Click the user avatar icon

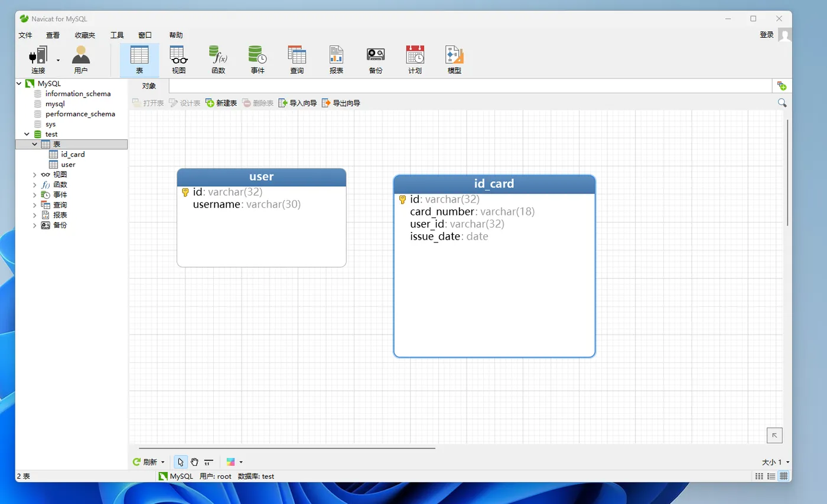[784, 35]
